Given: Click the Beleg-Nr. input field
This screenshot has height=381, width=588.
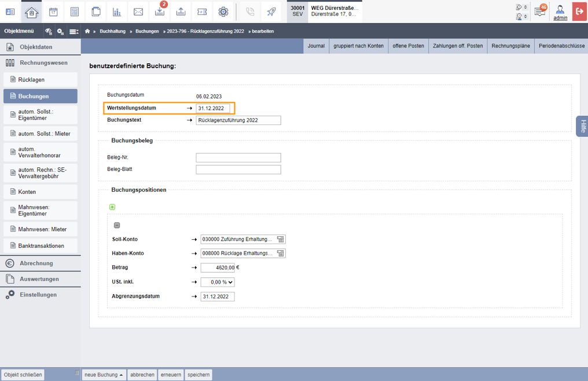Looking at the screenshot, I should tap(238, 157).
